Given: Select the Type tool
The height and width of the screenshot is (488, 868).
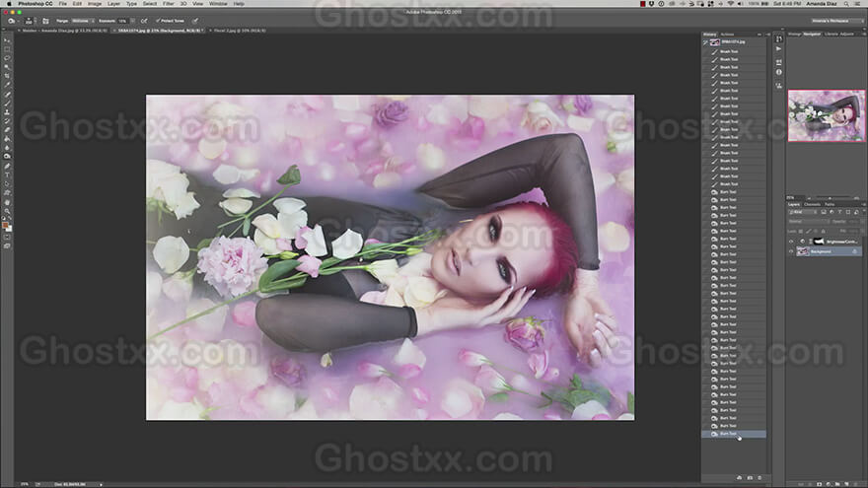Looking at the screenshot, I should (x=7, y=174).
